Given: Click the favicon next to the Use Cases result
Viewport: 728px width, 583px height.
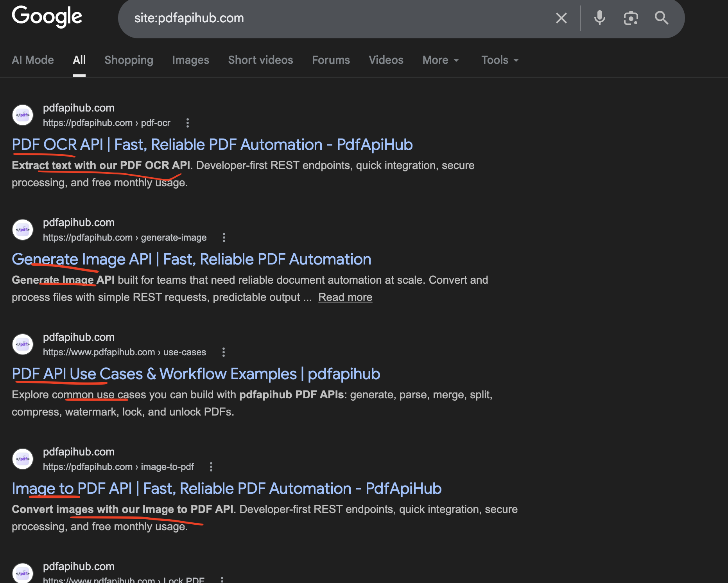Looking at the screenshot, I should click(23, 344).
